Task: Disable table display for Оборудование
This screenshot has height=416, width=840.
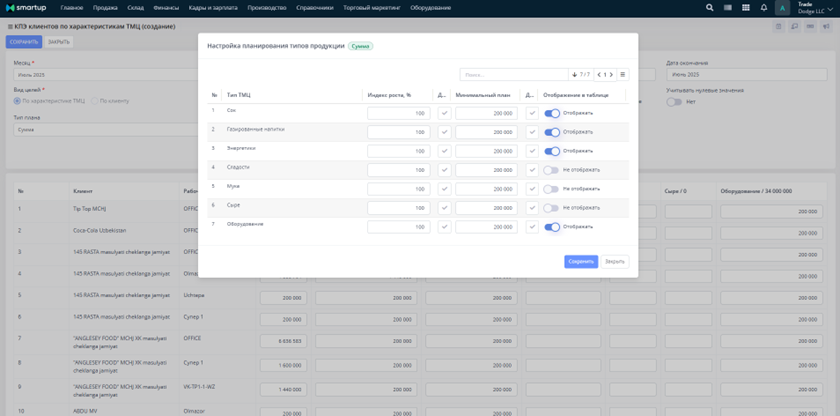Action: point(552,227)
